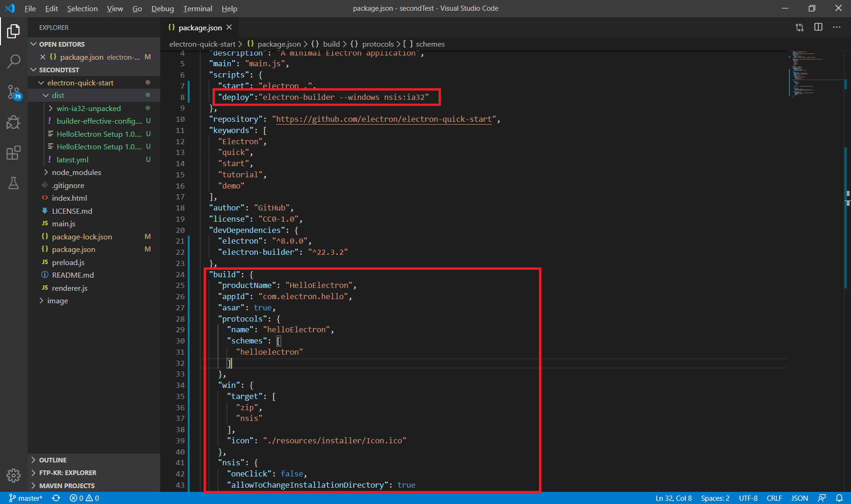Change encoding via UTF-8
Screen dimensions: 851x504
(x=748, y=498)
